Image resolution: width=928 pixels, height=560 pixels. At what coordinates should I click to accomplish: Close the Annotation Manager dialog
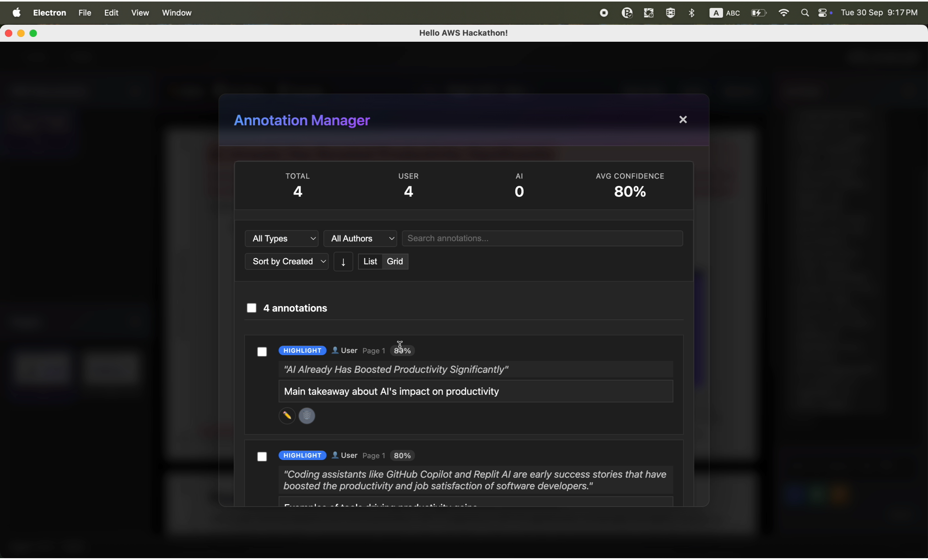point(683,120)
